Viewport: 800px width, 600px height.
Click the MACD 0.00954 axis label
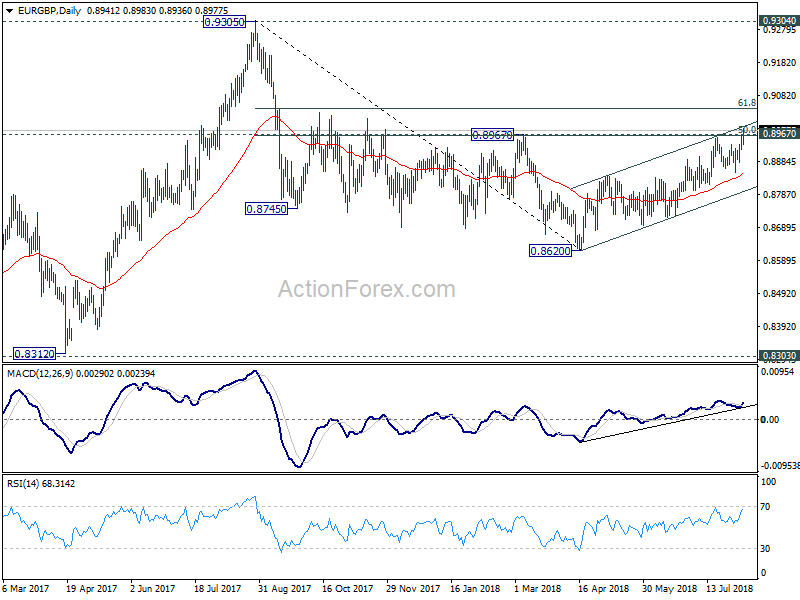(778, 372)
